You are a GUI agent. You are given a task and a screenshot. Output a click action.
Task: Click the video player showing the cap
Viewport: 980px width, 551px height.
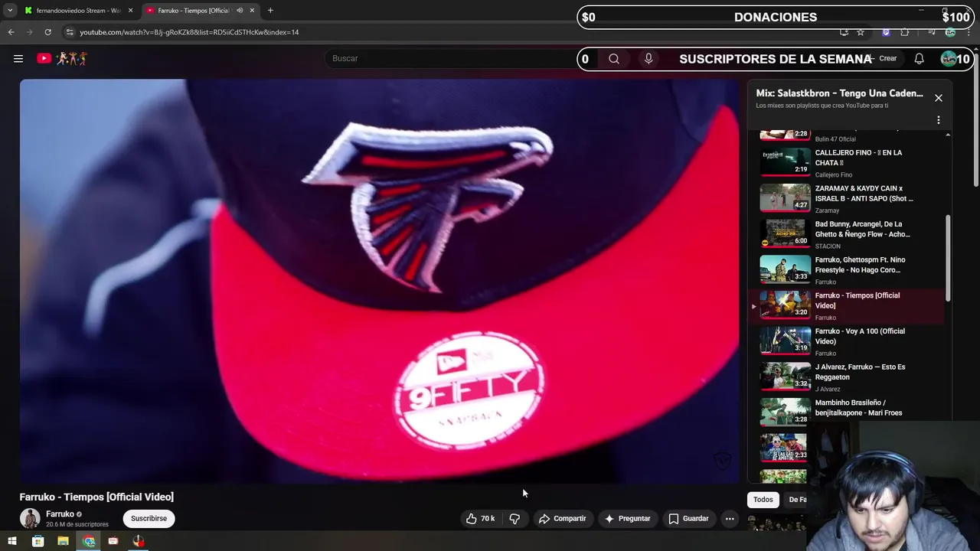pyautogui.click(x=380, y=281)
